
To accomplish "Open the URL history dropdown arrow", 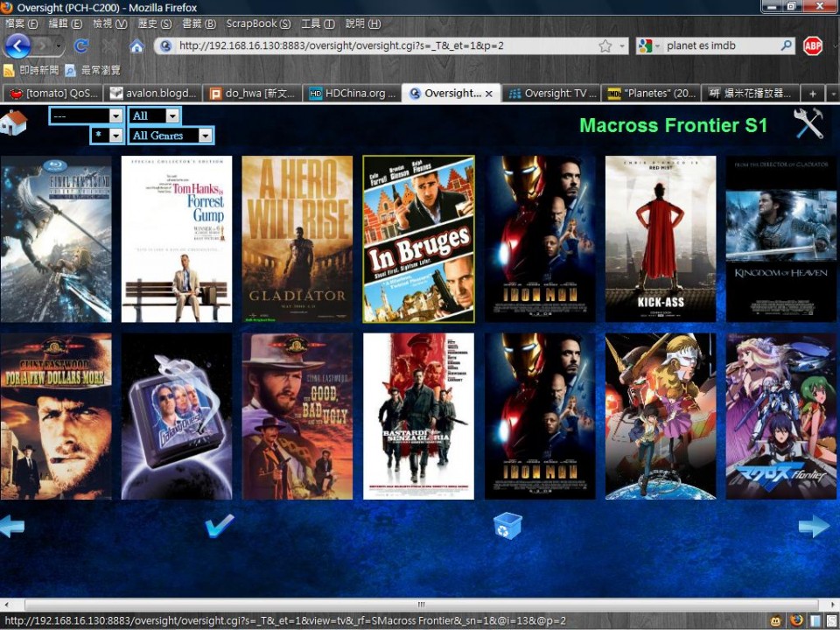I will pyautogui.click(x=621, y=46).
